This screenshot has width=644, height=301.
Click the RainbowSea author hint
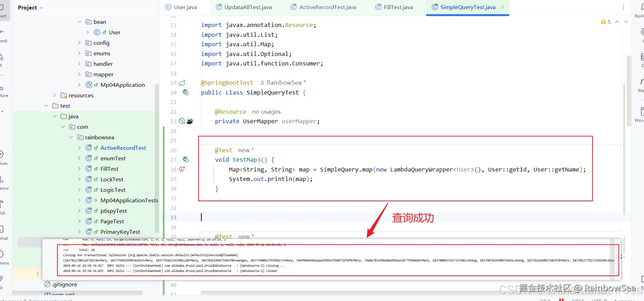(x=283, y=83)
